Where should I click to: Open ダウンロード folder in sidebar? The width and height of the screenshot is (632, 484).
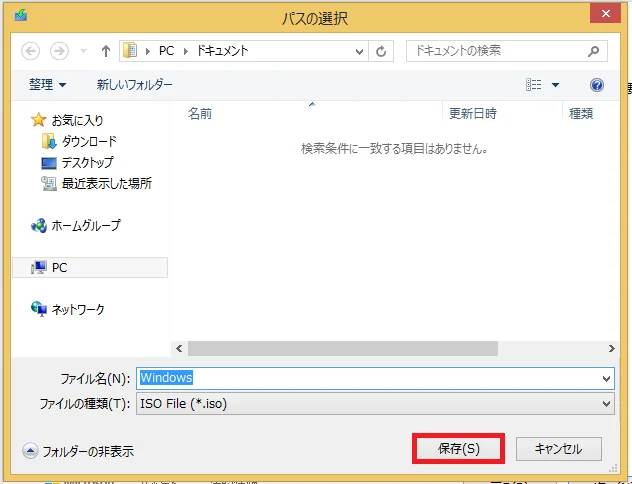click(x=89, y=141)
